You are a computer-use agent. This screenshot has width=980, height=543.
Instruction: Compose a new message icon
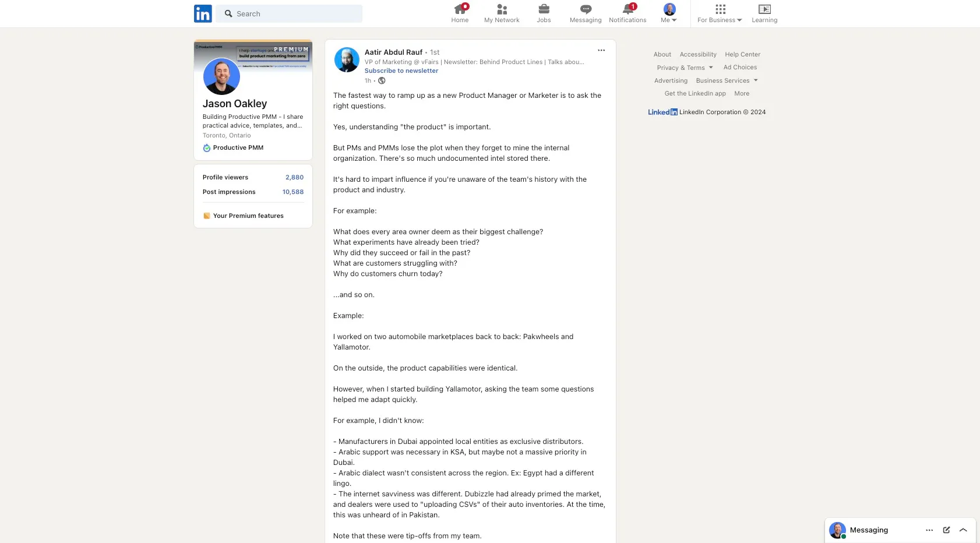[946, 530]
